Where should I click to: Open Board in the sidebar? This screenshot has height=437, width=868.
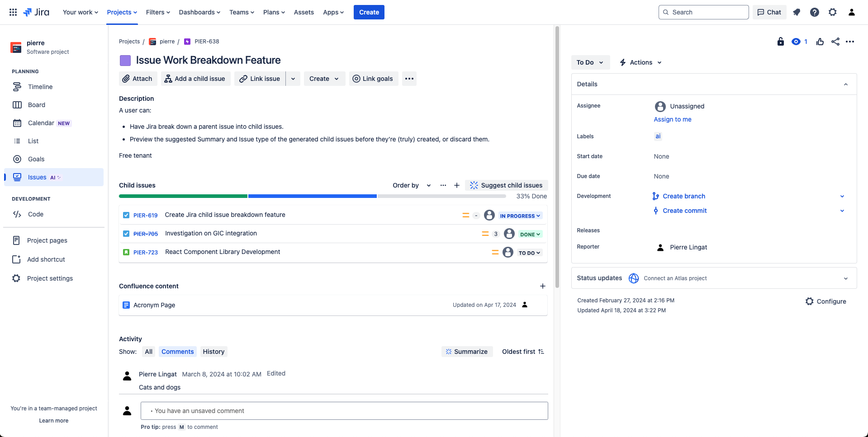coord(54,105)
